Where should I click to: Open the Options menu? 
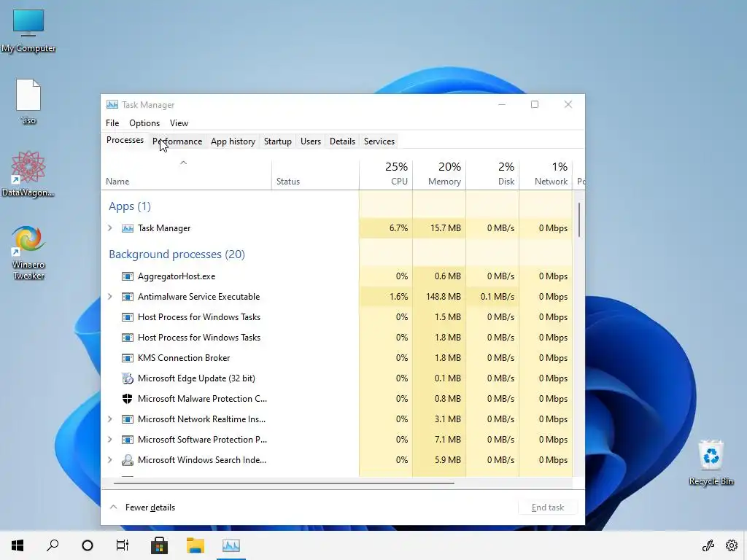(x=144, y=123)
